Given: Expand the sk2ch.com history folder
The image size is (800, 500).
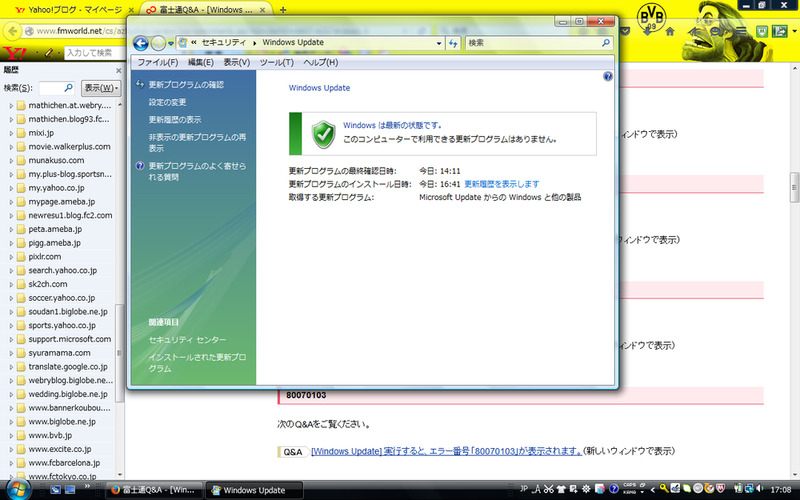Looking at the screenshot, I should click(11, 285).
